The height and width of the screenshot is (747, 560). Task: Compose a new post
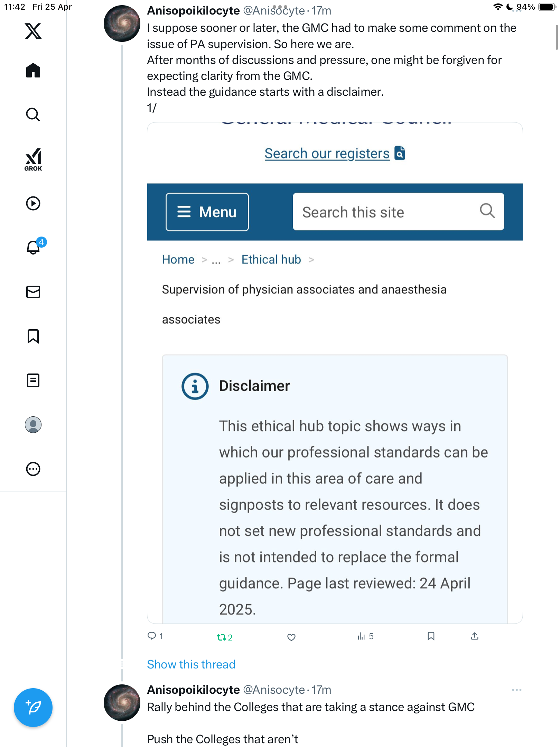point(33,708)
